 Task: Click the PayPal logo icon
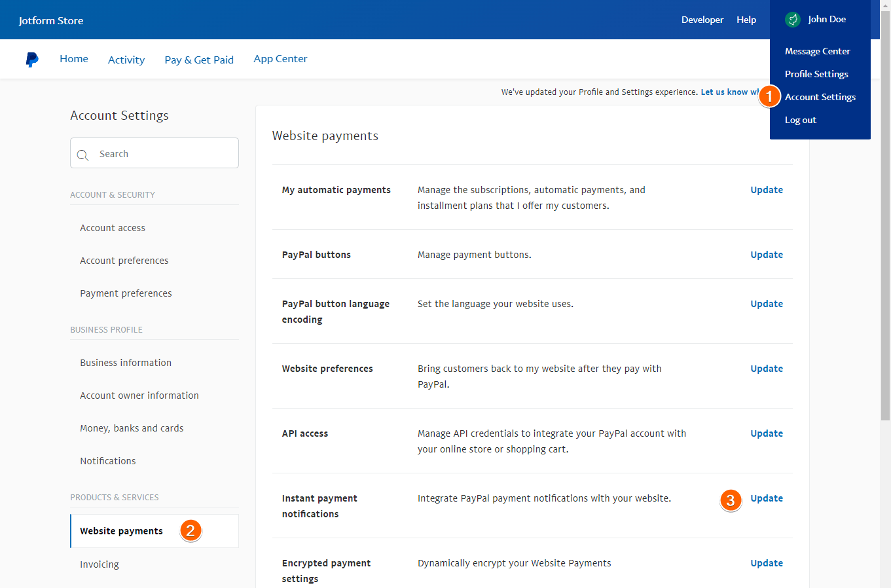pyautogui.click(x=31, y=59)
